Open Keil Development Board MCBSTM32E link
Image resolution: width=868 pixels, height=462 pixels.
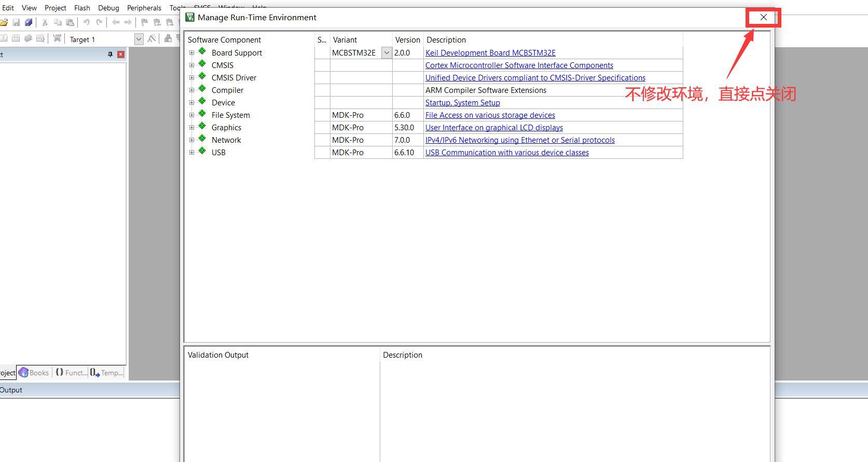coord(490,52)
